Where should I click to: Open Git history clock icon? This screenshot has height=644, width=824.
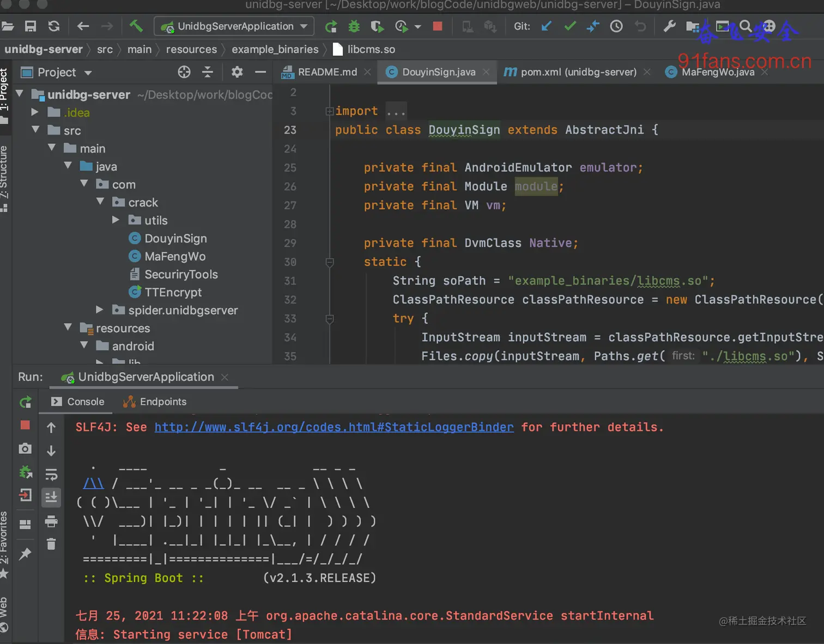click(x=616, y=26)
